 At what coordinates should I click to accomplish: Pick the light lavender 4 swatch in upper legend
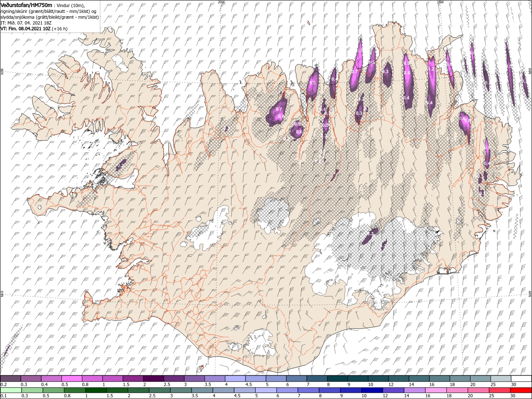tap(235, 379)
